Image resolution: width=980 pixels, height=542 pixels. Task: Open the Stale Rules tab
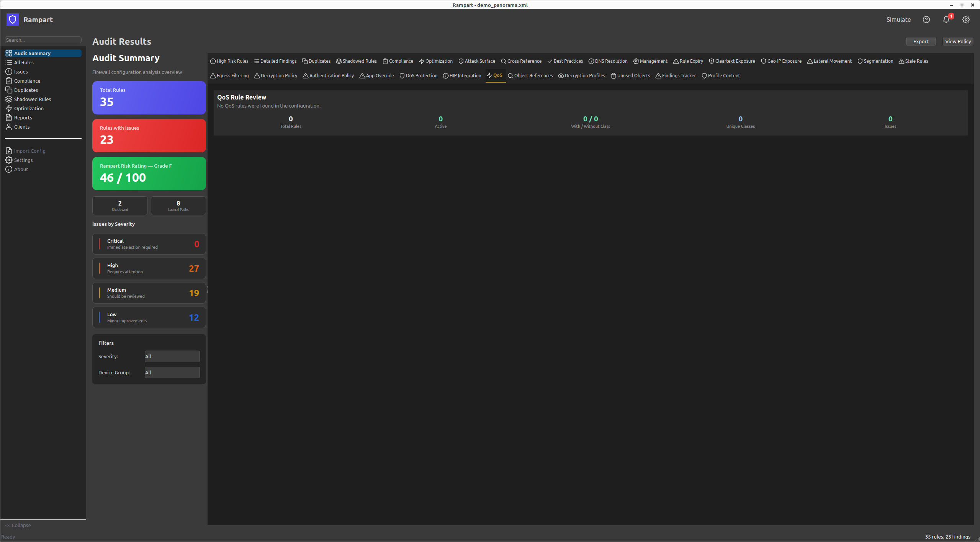tap(914, 61)
